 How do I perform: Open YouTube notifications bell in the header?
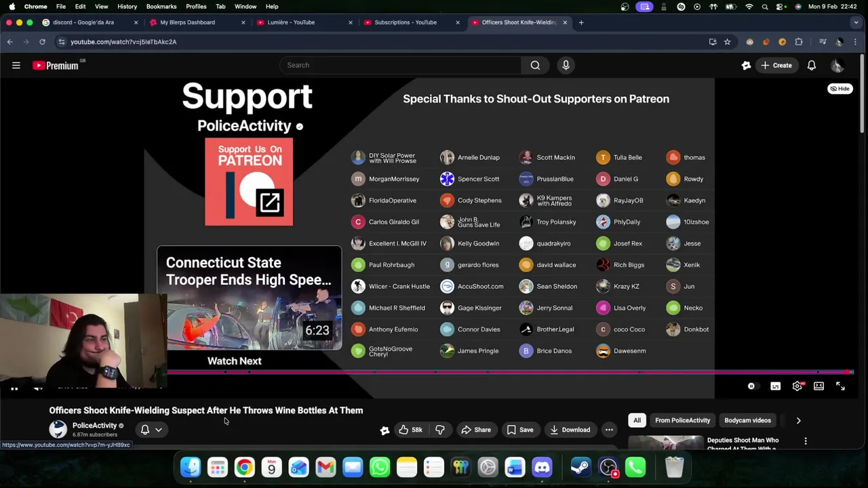click(x=811, y=66)
